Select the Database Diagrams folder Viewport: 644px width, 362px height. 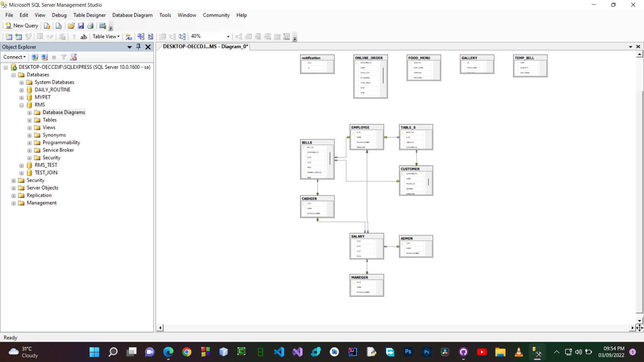(x=64, y=112)
